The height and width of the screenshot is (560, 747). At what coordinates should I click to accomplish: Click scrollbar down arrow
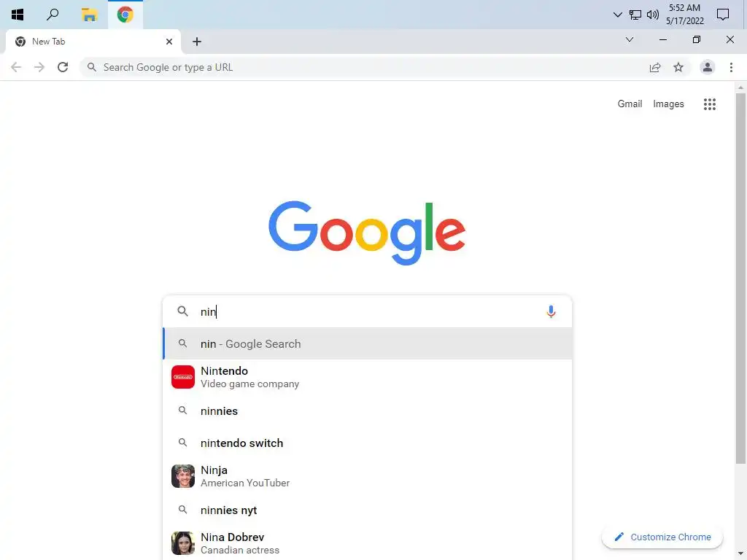click(740, 554)
